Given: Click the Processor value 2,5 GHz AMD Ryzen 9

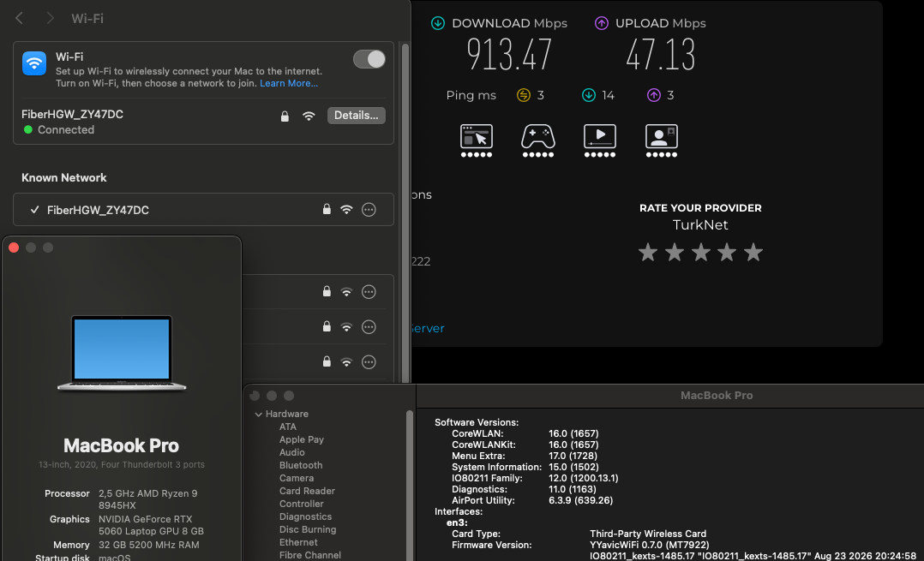Looking at the screenshot, I should [148, 499].
